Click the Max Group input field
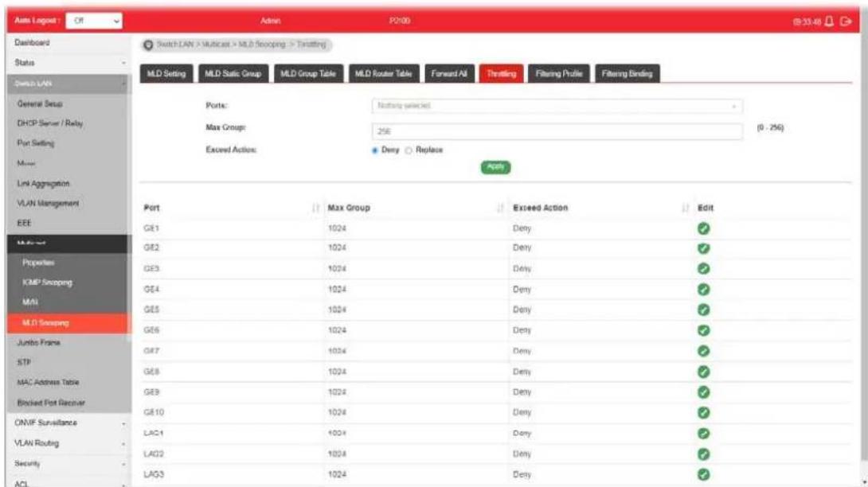 pos(557,132)
